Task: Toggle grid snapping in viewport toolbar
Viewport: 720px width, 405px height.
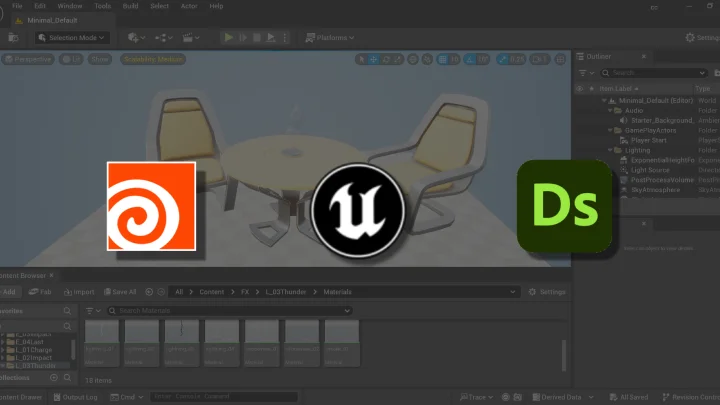Action: click(443, 59)
